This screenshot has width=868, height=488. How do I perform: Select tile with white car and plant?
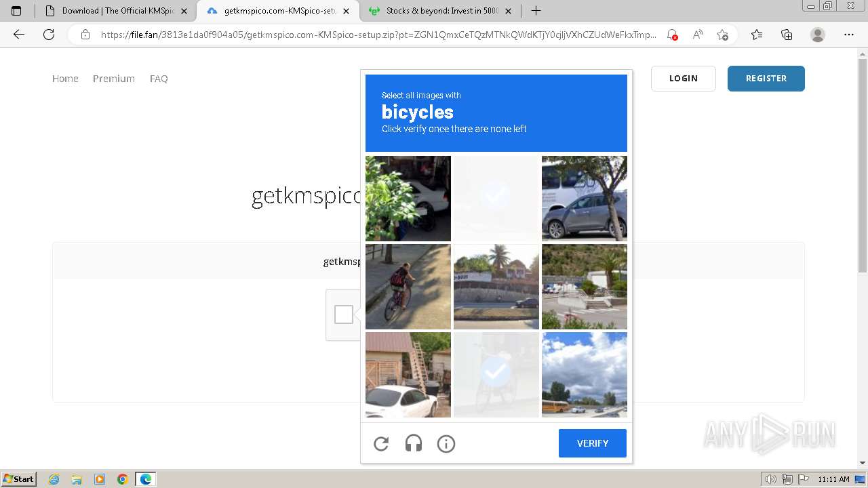[x=408, y=199]
